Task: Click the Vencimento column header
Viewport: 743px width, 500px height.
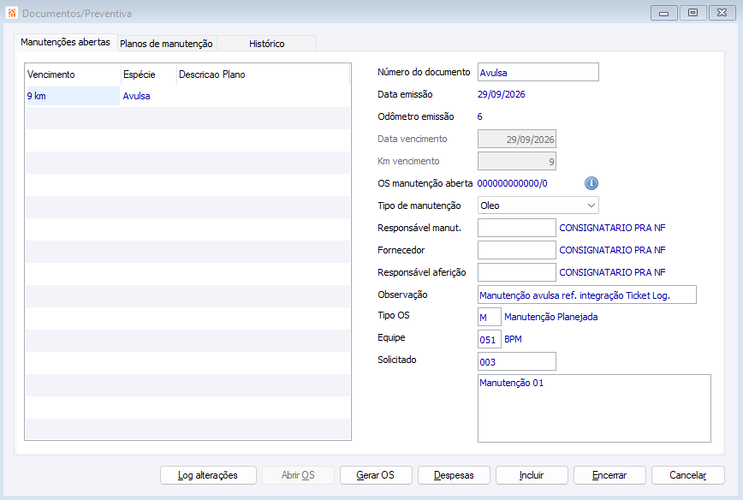Action: [x=73, y=74]
